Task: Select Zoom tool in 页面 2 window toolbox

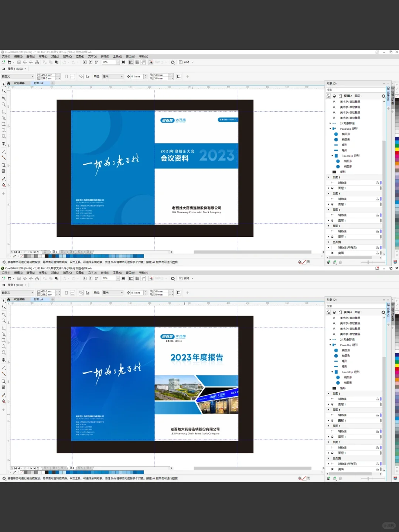Action: [x=4, y=105]
